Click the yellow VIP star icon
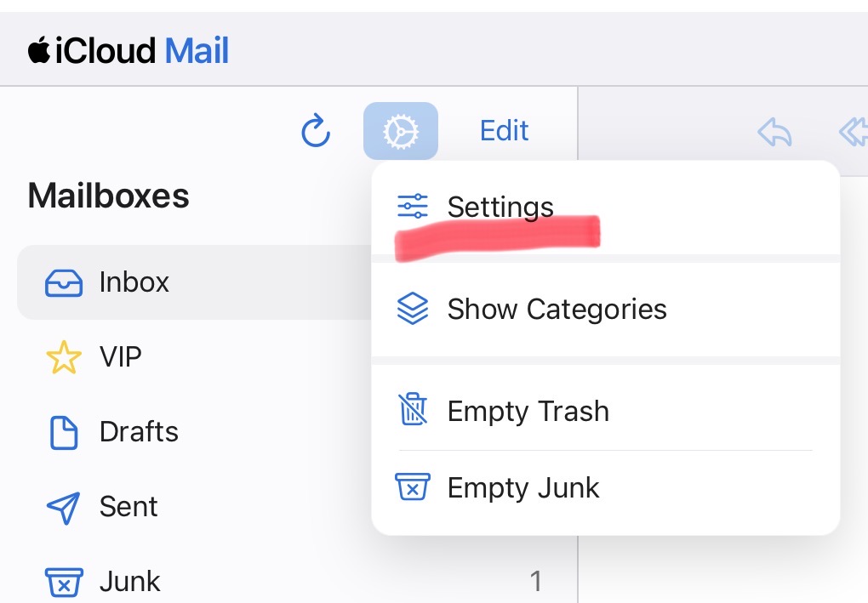The image size is (868, 603). pyautogui.click(x=64, y=357)
